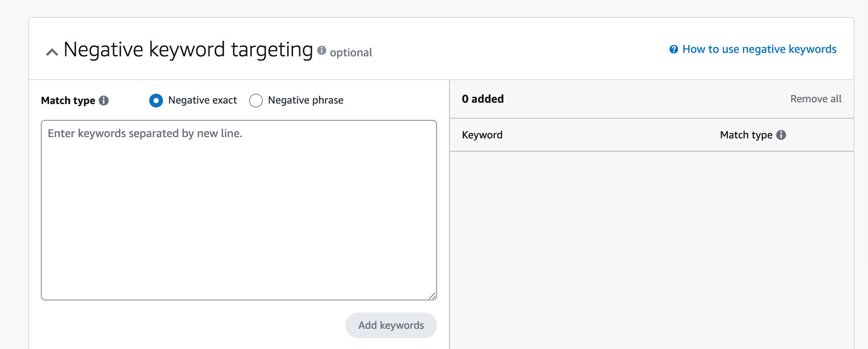This screenshot has height=349, width=868.
Task: Grab the text area resize handle
Action: click(x=432, y=296)
